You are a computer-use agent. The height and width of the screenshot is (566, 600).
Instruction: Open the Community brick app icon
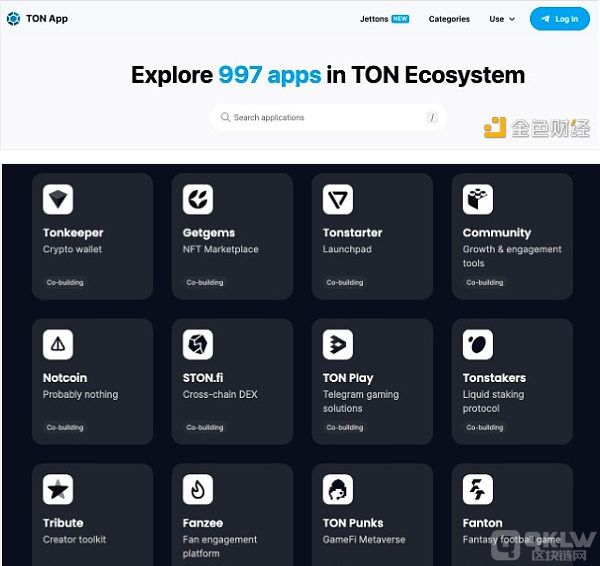click(478, 199)
